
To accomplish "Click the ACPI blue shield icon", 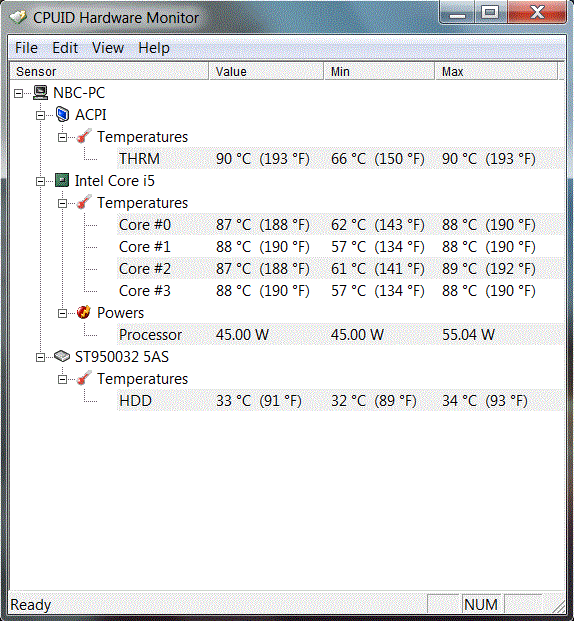I will [x=62, y=114].
